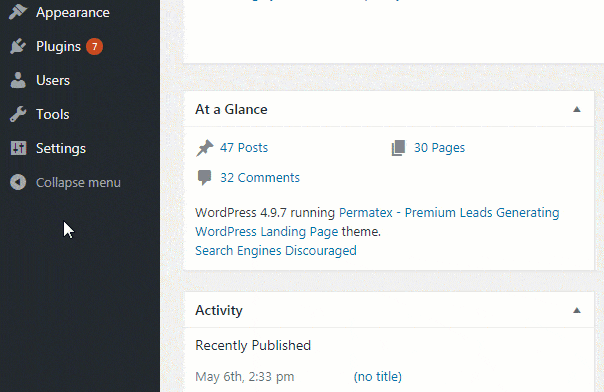604x392 pixels.
Task: Click the Plugins plug icon
Action: click(18, 46)
